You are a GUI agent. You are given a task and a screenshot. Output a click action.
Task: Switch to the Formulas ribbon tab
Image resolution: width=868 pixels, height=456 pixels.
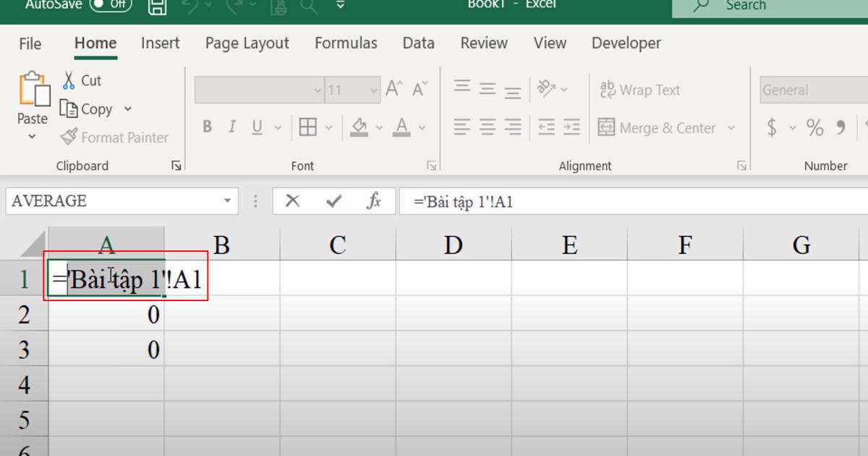(x=346, y=43)
